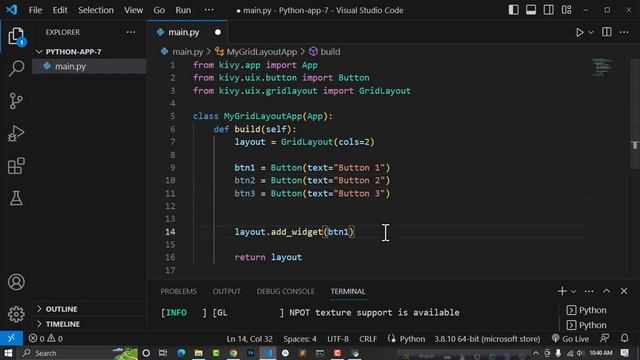Maximize the panel size chevron
Image resolution: width=640 pixels, height=360 pixels.
coord(607,291)
